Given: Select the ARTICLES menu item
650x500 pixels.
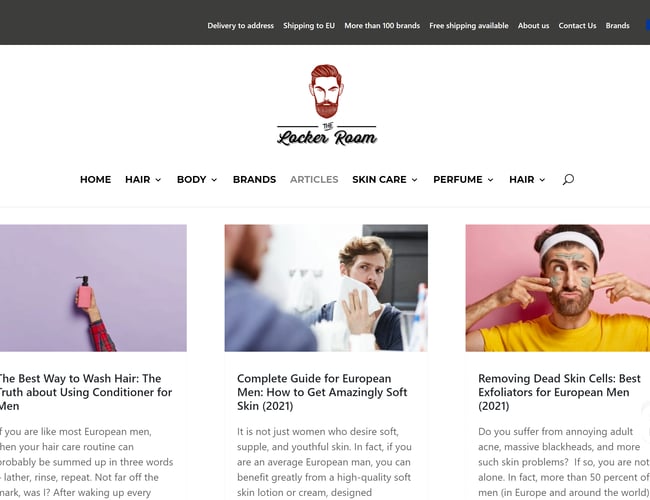Looking at the screenshot, I should pyautogui.click(x=314, y=180).
